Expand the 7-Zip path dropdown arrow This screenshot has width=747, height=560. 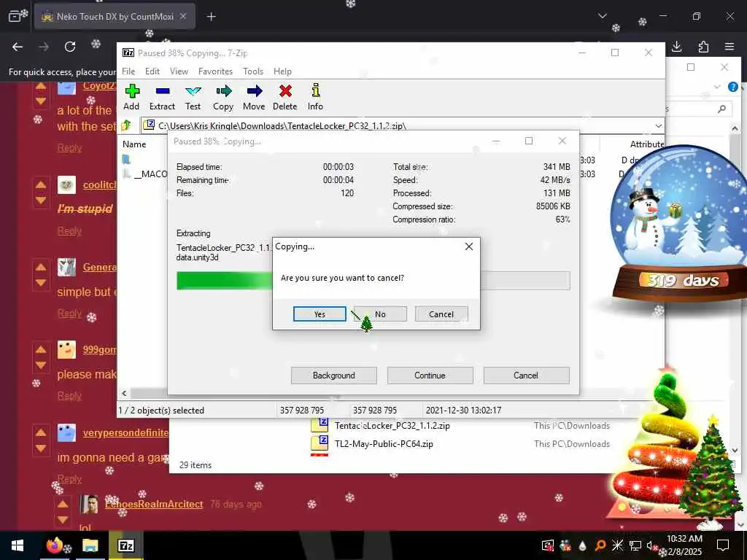[x=659, y=125]
